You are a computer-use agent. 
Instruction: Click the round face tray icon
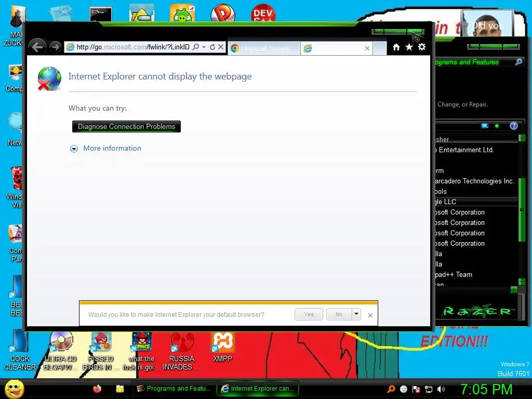tap(403, 389)
